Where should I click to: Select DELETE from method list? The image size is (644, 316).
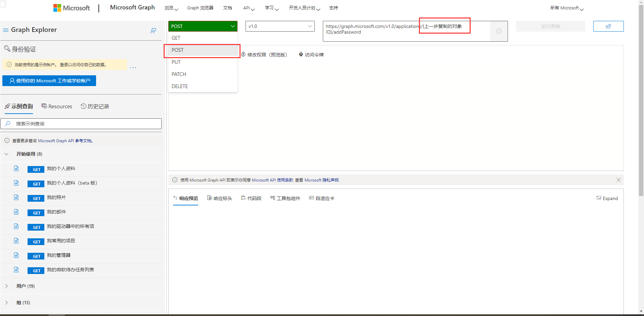[203, 86]
